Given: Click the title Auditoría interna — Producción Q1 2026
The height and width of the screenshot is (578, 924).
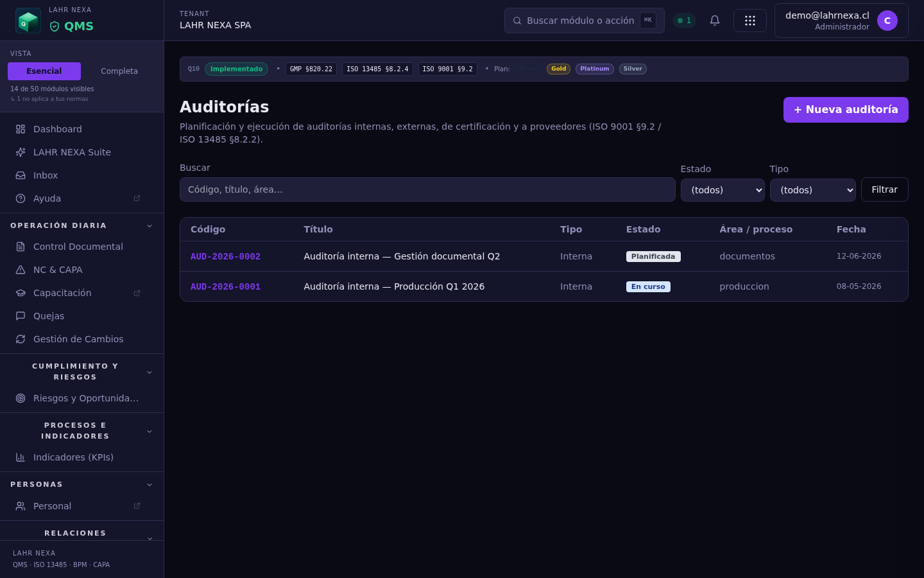Looking at the screenshot, I should 394,286.
